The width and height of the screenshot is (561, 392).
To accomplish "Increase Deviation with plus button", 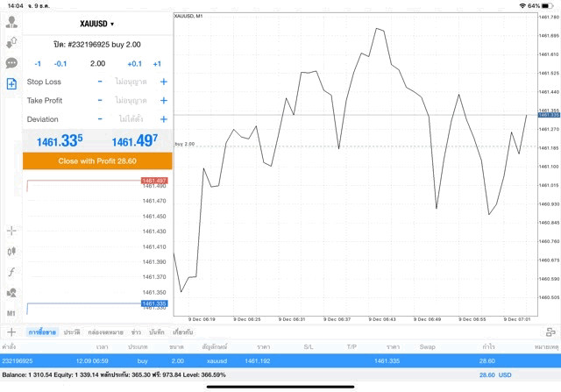I will (x=163, y=119).
